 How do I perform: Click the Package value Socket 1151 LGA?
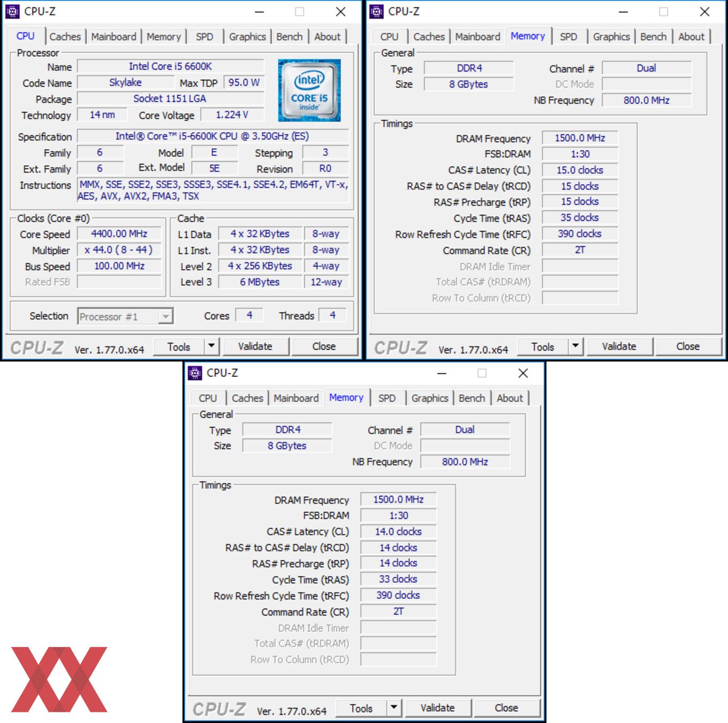click(x=171, y=99)
